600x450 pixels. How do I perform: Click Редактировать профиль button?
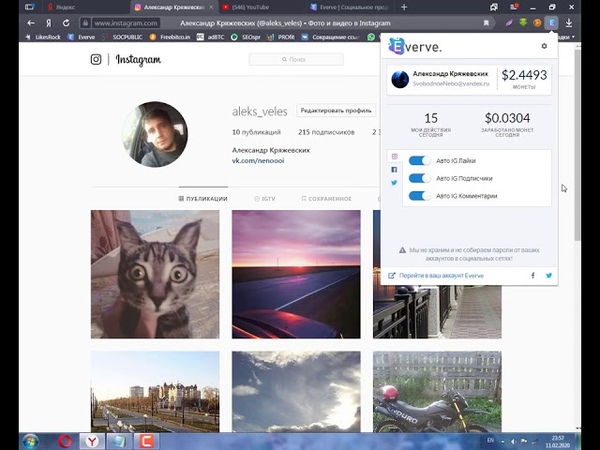click(x=336, y=111)
